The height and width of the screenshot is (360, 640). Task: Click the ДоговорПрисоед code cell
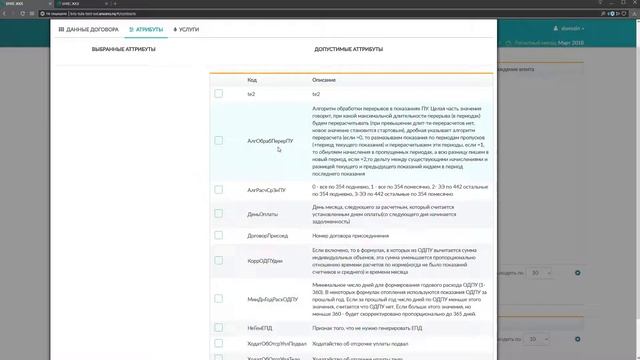point(267,236)
